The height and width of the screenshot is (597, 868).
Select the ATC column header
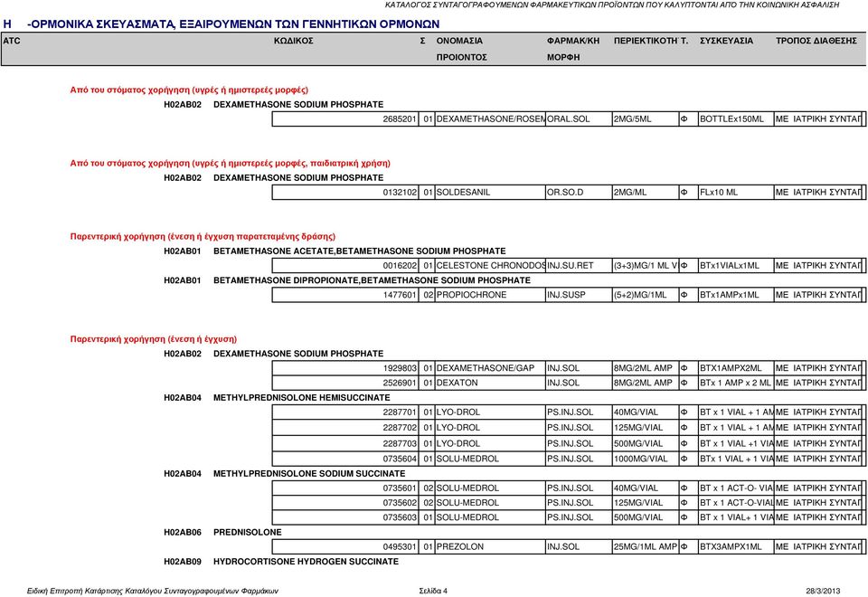click(12, 41)
